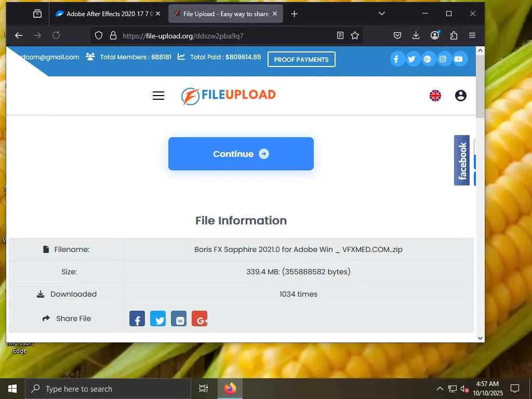Screen dimensions: 532x399
Task: Share file on Twitter
Action: click(158, 318)
